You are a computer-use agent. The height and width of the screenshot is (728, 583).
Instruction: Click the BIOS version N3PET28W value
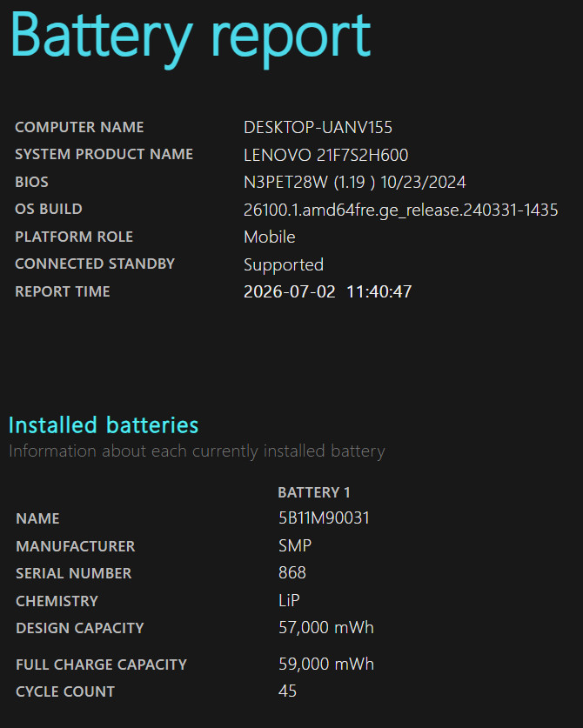[x=354, y=182]
